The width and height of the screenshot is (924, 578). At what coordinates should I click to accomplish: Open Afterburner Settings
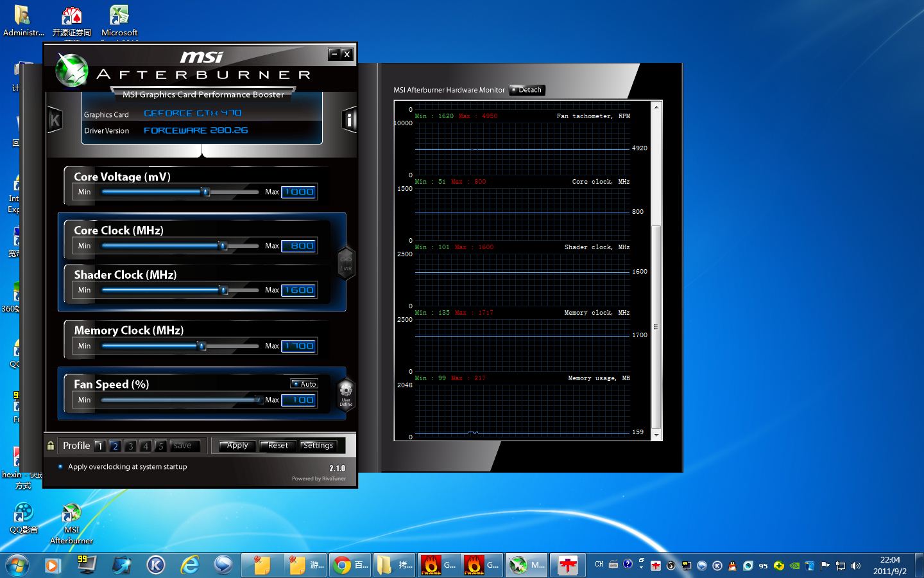(x=318, y=446)
